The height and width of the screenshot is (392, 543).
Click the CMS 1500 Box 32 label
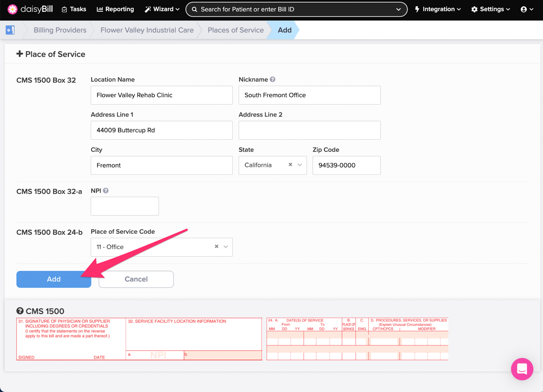46,80
